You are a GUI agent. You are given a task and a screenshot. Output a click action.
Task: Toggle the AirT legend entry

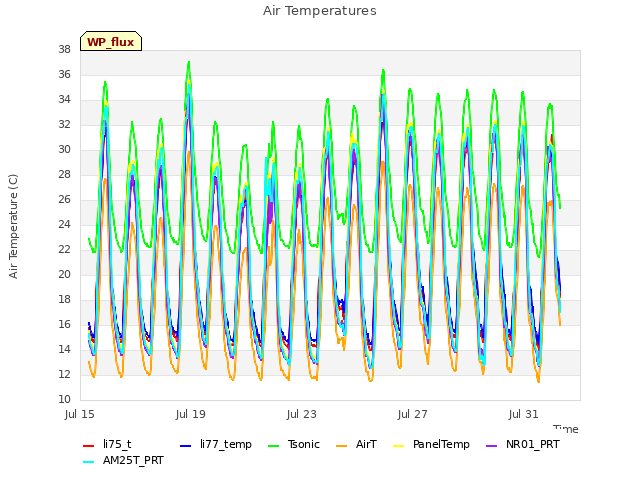pos(356,444)
